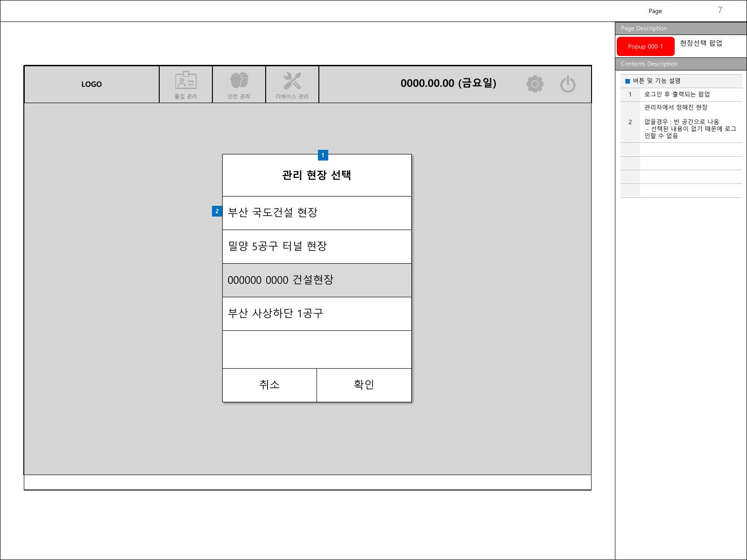Screen dimensions: 747x560
Task: Click the power logout icon
Action: [568, 84]
